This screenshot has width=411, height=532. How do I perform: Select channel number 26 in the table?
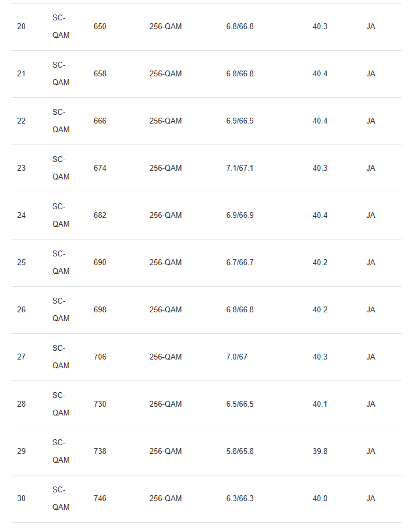(x=22, y=310)
